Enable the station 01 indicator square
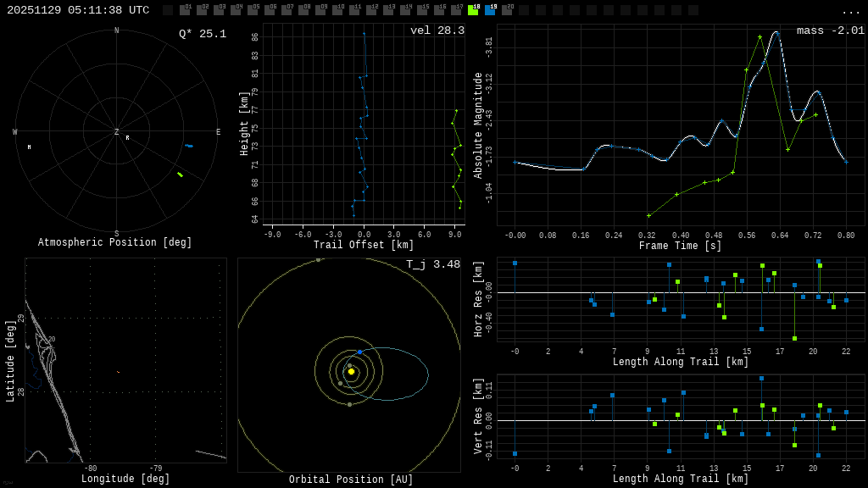Screen dimensions: 868x488 (185, 10)
